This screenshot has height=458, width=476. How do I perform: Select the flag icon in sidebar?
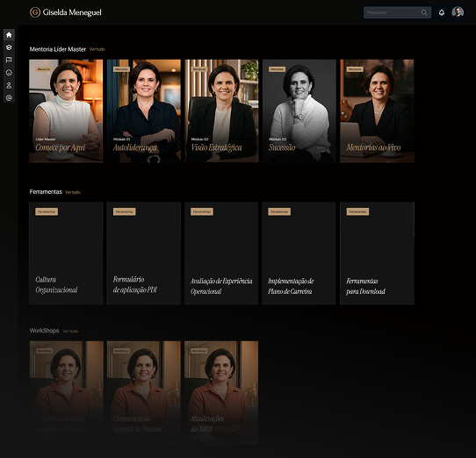9,60
